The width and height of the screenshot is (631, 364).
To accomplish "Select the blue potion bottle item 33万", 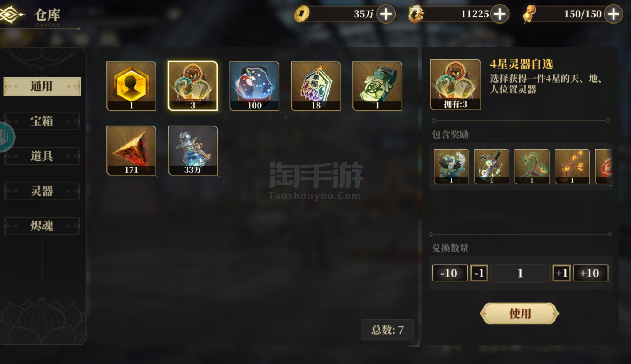I will click(193, 150).
